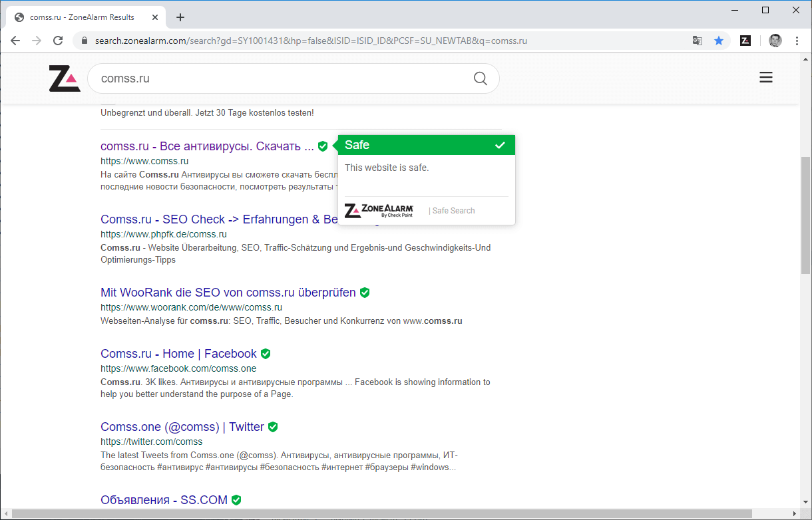Click the scroll up arrow on the vertical scrollbar
This screenshot has width=812, height=520.
coord(805,61)
